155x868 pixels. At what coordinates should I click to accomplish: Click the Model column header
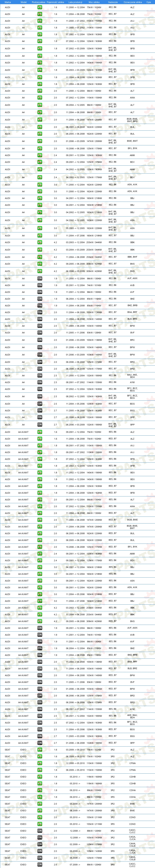tap(24, 2)
